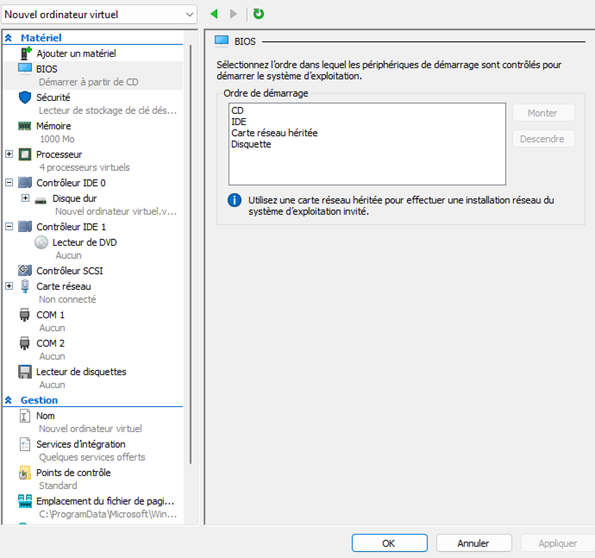Expand the Processeur node

9,154
